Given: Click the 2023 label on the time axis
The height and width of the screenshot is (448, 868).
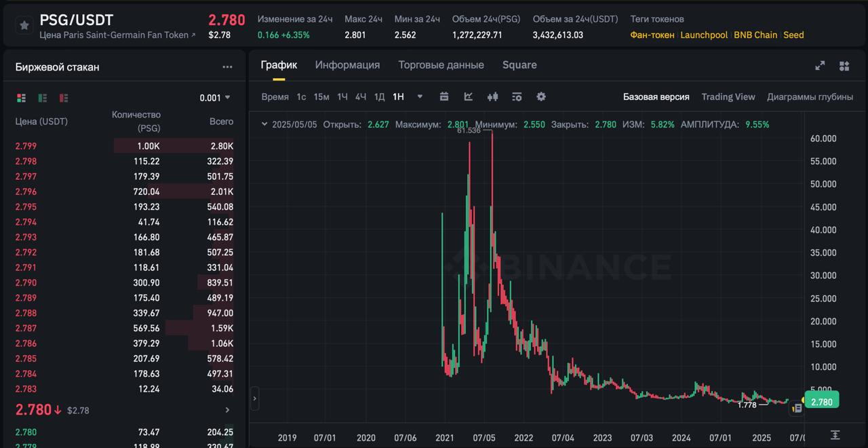Looking at the screenshot, I should (x=602, y=438).
